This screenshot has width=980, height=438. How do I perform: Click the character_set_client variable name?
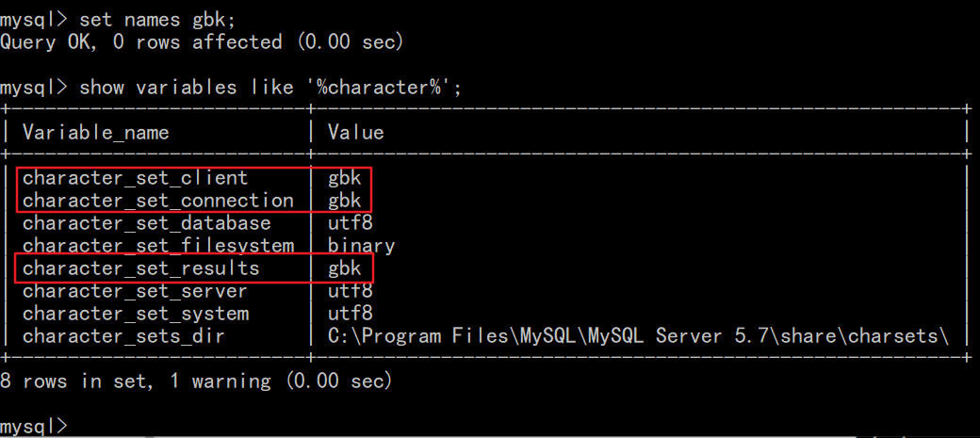tap(135, 178)
